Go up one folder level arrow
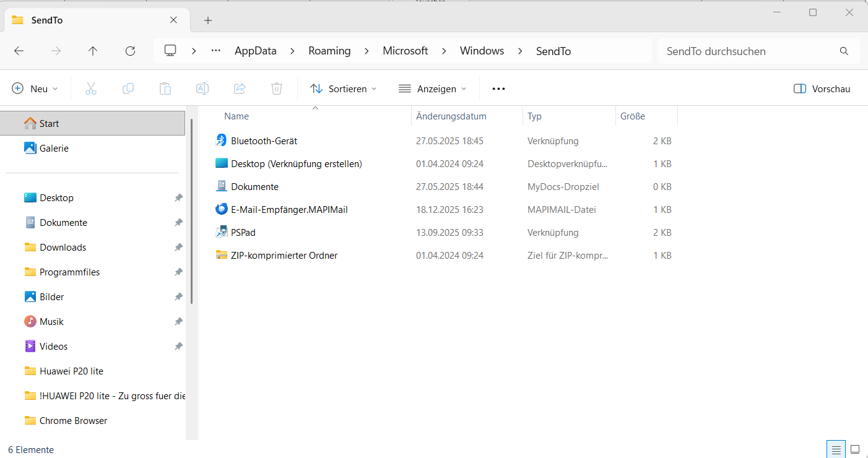The width and height of the screenshot is (868, 458). (x=93, y=51)
